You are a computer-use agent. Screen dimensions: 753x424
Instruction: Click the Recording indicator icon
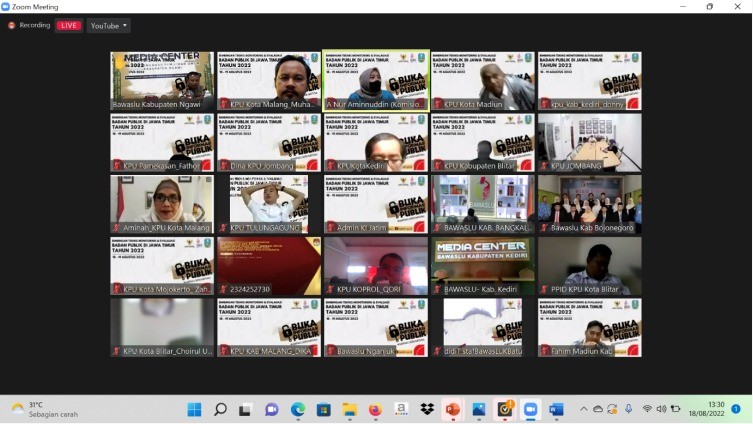pos(12,25)
